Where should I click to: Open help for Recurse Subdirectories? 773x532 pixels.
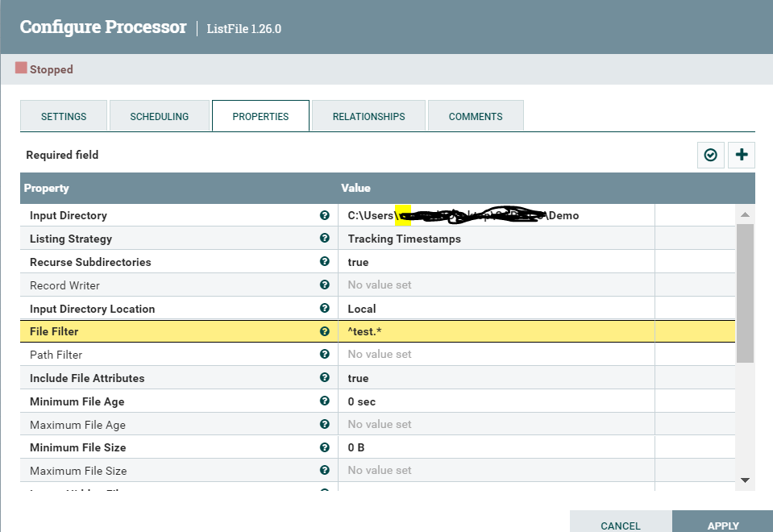click(325, 262)
